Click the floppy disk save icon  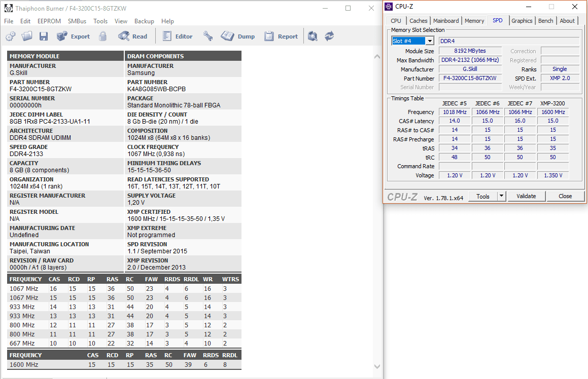pyautogui.click(x=44, y=36)
